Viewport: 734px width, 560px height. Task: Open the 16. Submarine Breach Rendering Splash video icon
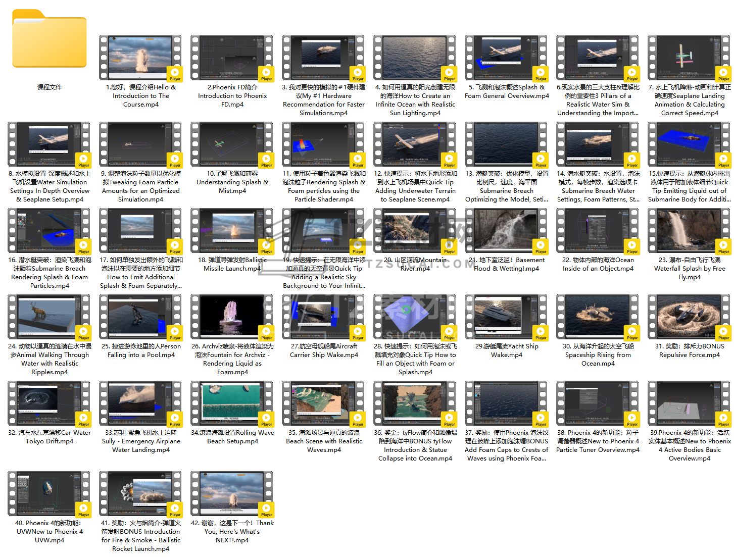[x=50, y=231]
